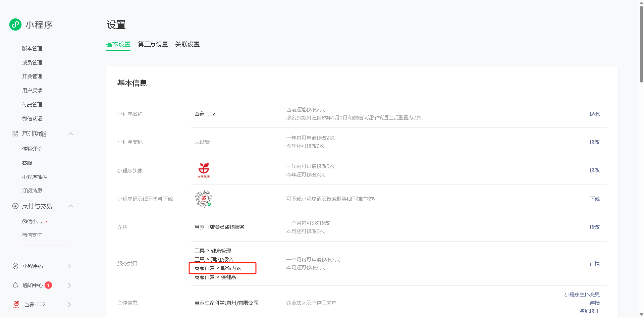The image size is (644, 317).
Task: Click the red mini program avatar image
Action: click(x=204, y=170)
